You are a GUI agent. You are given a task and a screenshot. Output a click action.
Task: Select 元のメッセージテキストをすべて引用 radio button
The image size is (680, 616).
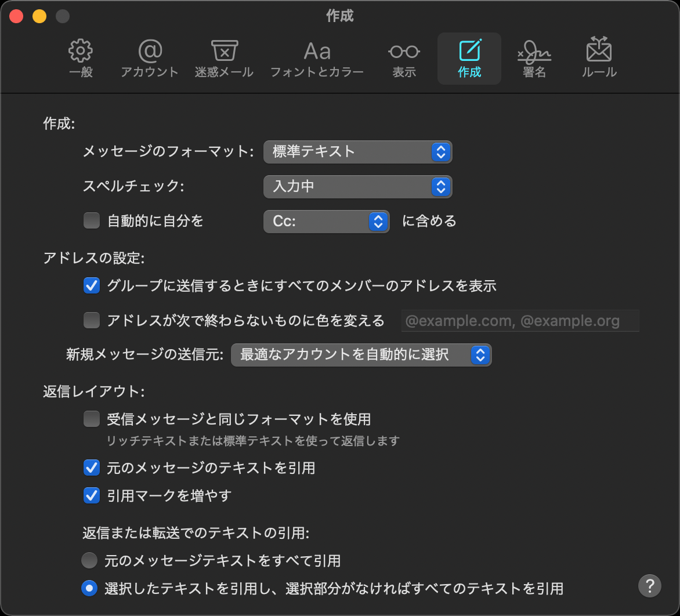click(x=89, y=561)
